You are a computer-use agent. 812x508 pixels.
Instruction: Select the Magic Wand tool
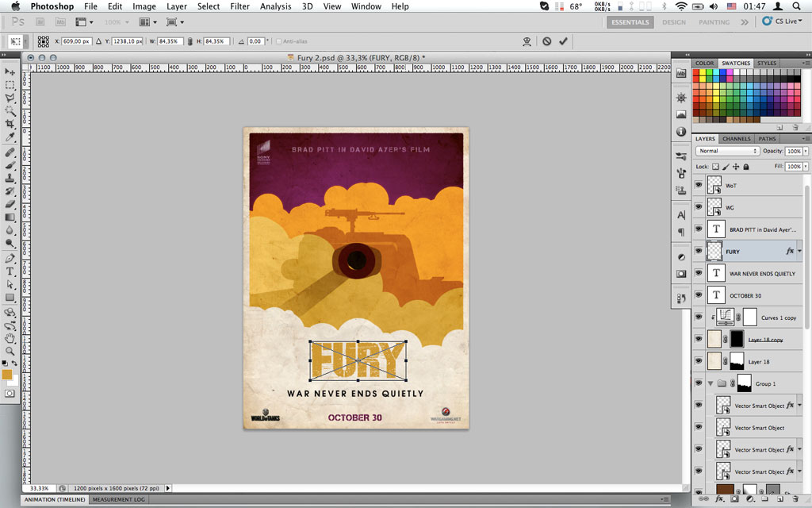pos(10,110)
